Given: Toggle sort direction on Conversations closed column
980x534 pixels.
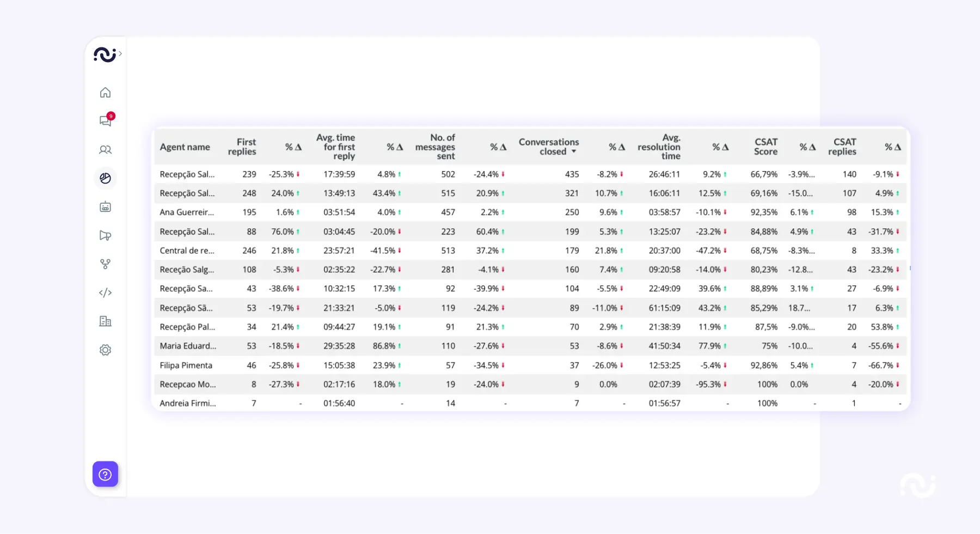Looking at the screenshot, I should click(573, 152).
